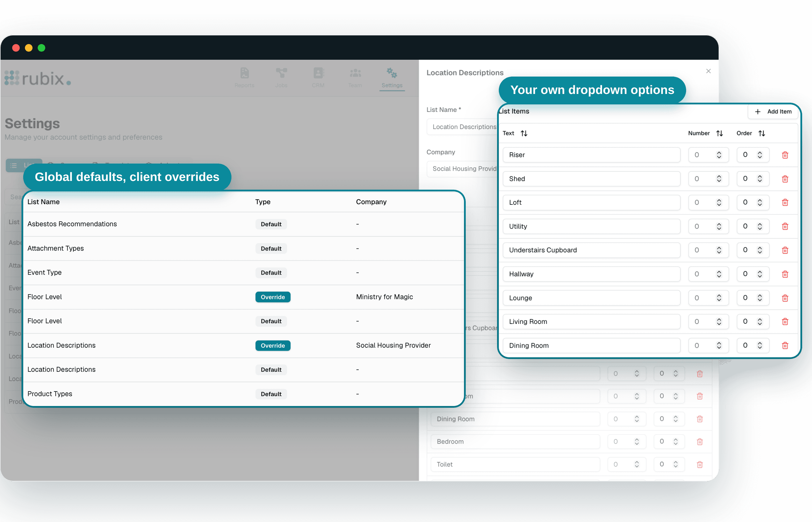Delete the Dining Room item in highlighted list
This screenshot has height=522, width=812.
pyautogui.click(x=785, y=345)
